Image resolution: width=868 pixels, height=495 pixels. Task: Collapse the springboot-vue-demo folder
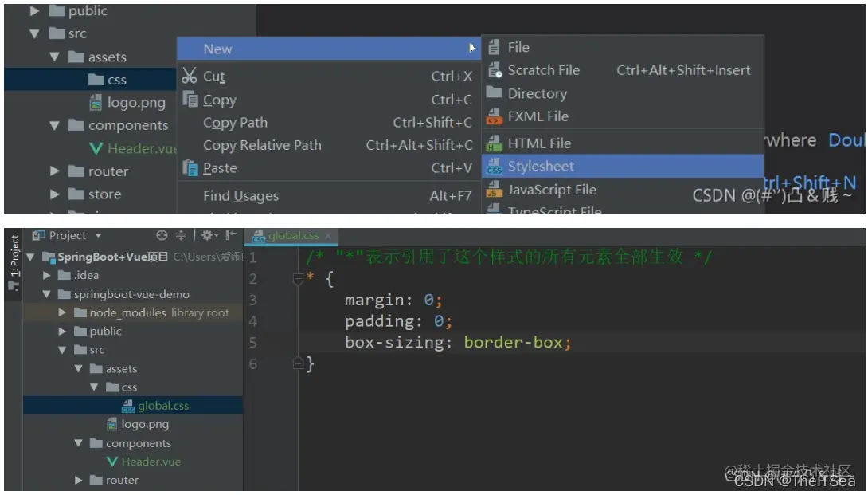47,294
